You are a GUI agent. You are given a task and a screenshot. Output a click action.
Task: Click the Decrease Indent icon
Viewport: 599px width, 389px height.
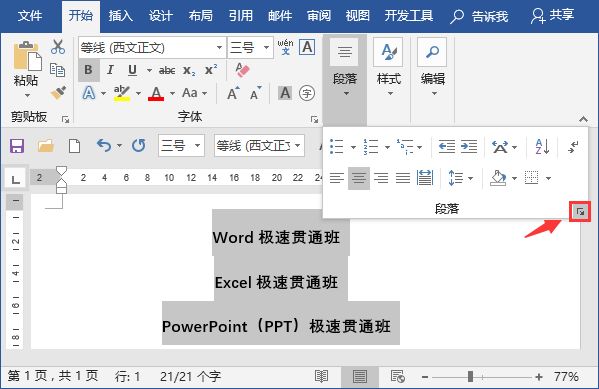(x=447, y=146)
